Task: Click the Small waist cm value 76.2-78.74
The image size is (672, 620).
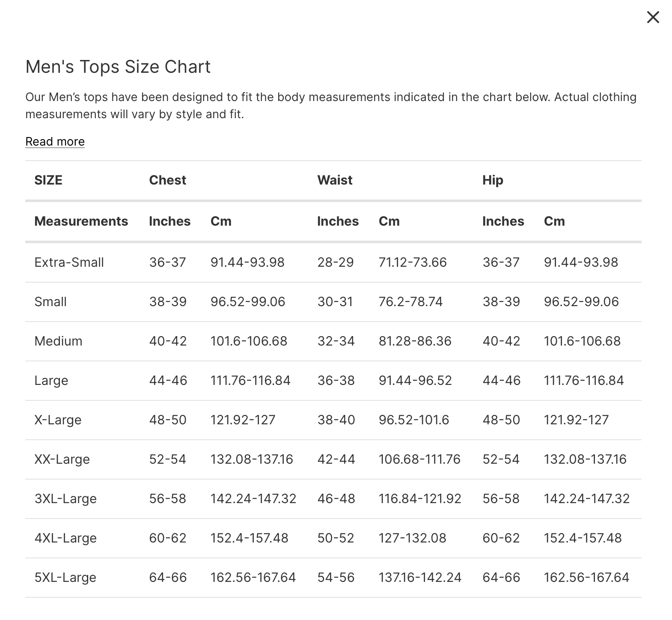Action: 410,302
